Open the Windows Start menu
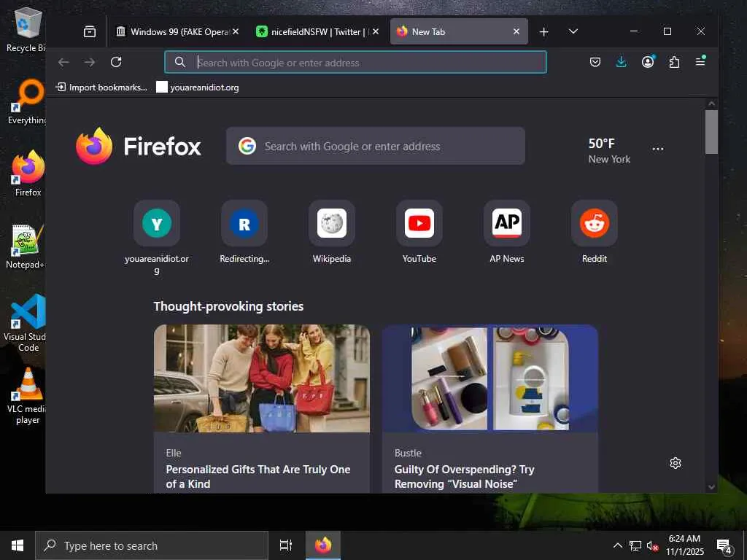Viewport: 747px width, 560px height. tap(18, 545)
